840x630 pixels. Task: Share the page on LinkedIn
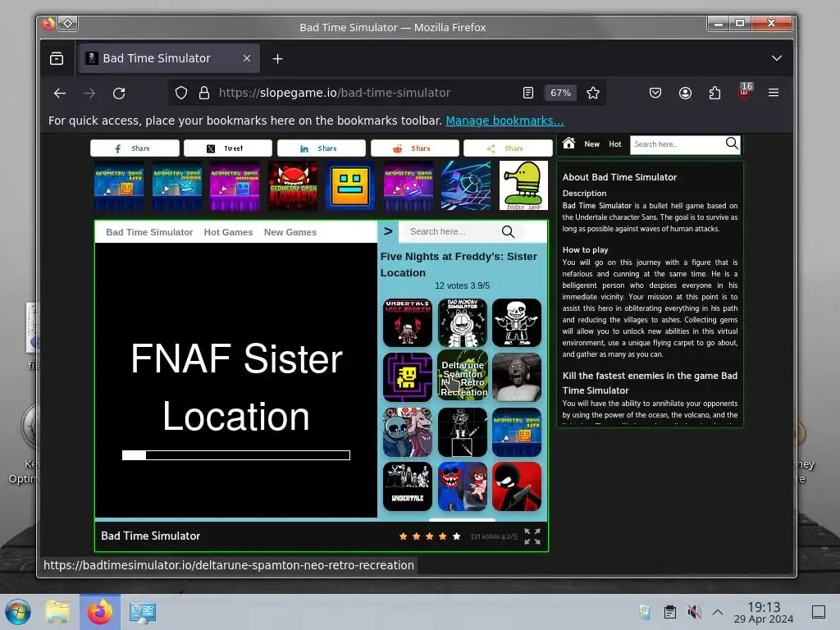(x=321, y=148)
